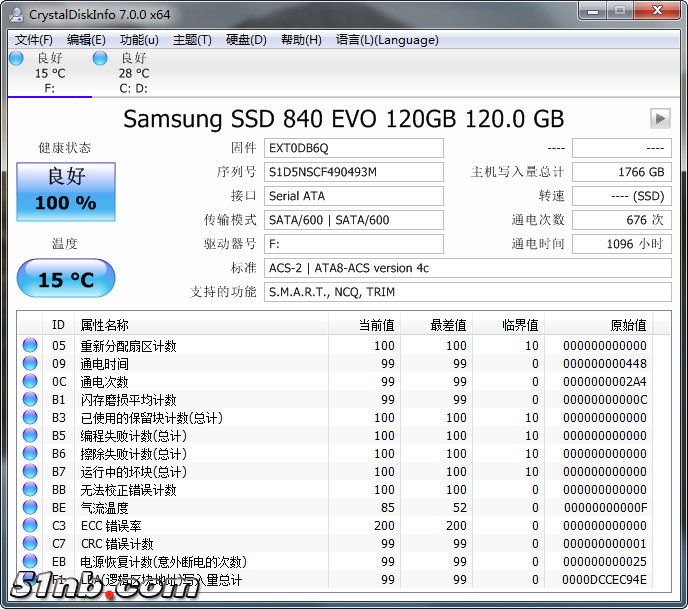Image resolution: width=688 pixels, height=609 pixels.
Task: Click the firmware EXT0DB6Q field
Action: [353, 148]
